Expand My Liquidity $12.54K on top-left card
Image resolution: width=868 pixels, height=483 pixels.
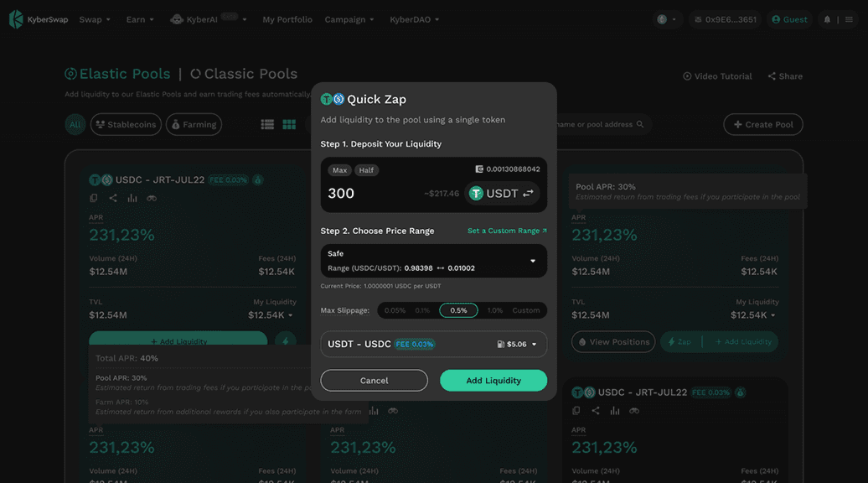[271, 315]
